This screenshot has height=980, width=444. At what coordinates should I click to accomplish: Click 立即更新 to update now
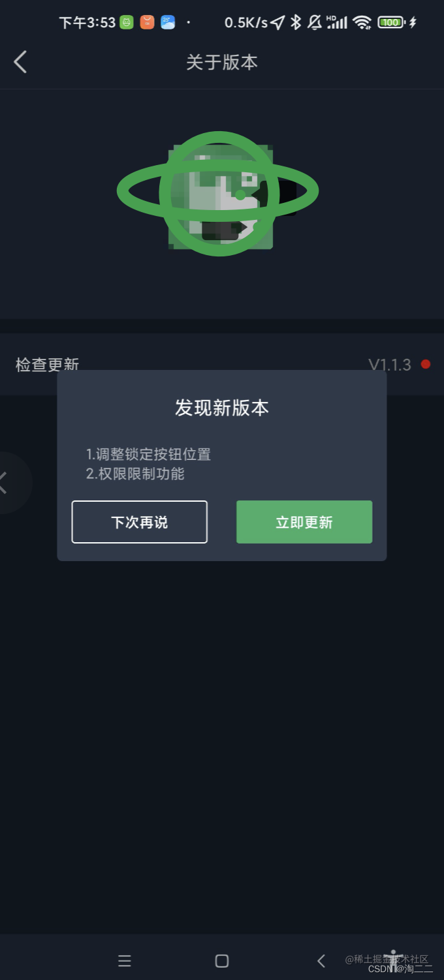(304, 522)
